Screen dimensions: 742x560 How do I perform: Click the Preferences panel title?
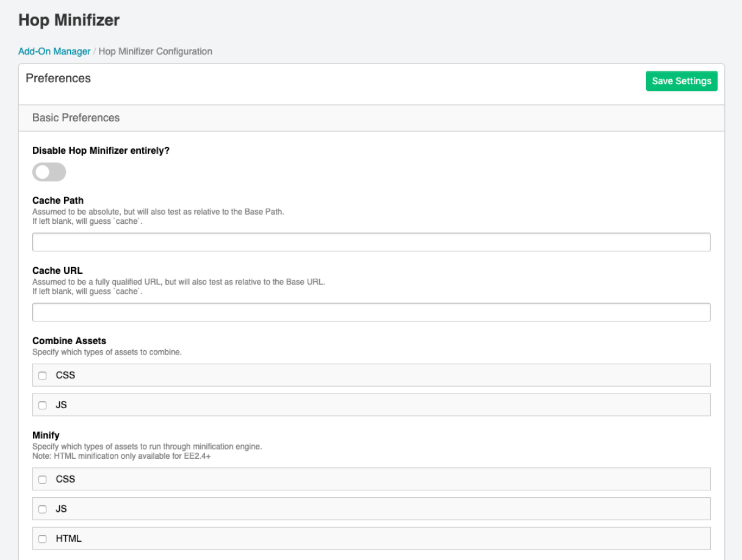click(x=58, y=78)
